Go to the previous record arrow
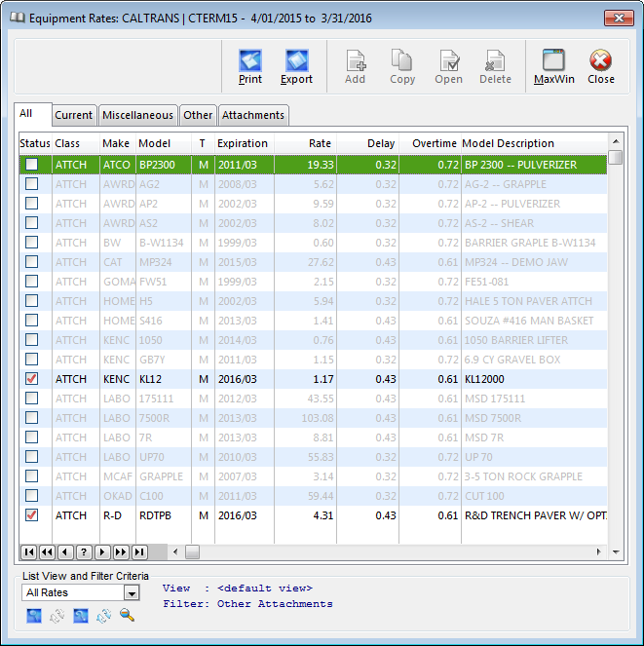The width and height of the screenshot is (644, 646). coord(65,552)
